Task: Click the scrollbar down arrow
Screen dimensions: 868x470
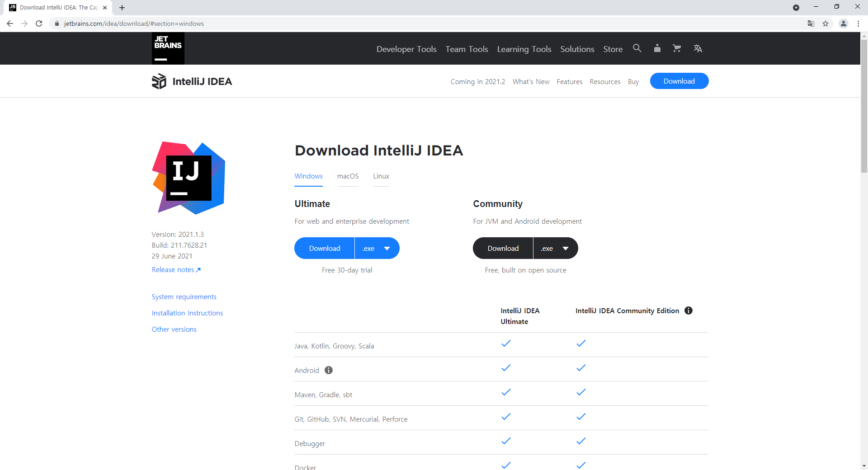Action: (864, 465)
